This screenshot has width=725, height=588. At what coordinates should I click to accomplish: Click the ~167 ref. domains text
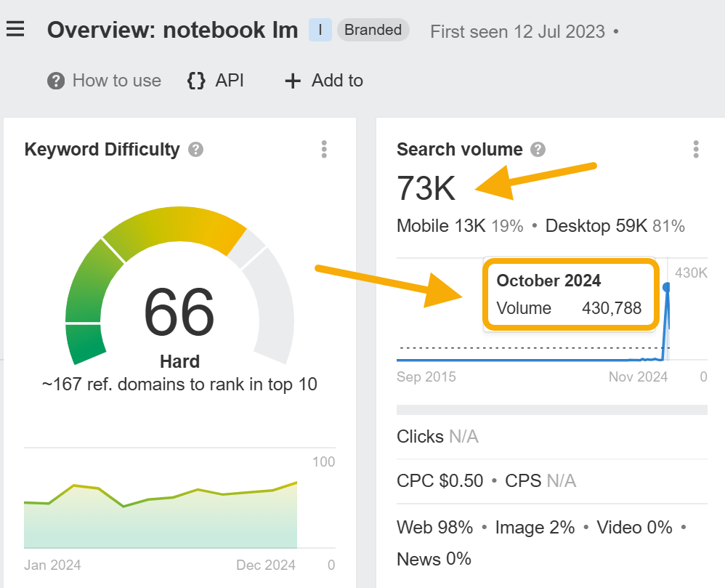pyautogui.click(x=179, y=384)
